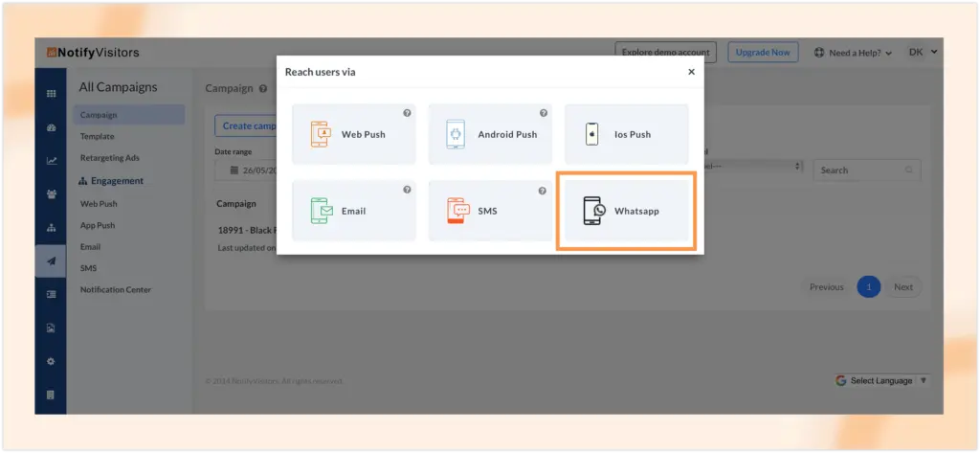The height and width of the screenshot is (453, 980).
Task: Select the SMS channel card
Action: pyautogui.click(x=490, y=211)
